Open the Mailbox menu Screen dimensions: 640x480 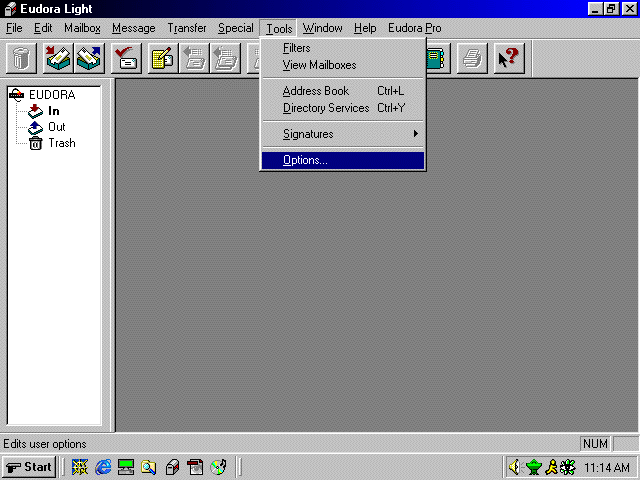pyautogui.click(x=82, y=28)
